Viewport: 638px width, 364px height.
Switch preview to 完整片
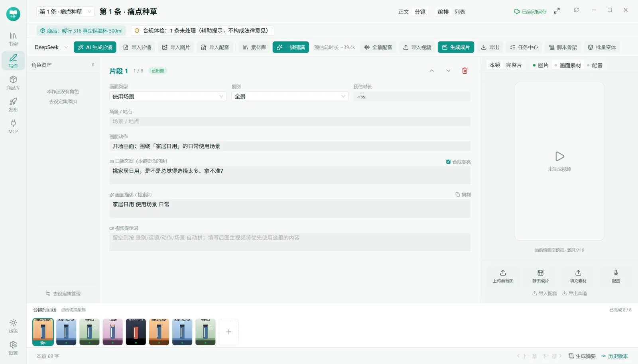tap(514, 65)
